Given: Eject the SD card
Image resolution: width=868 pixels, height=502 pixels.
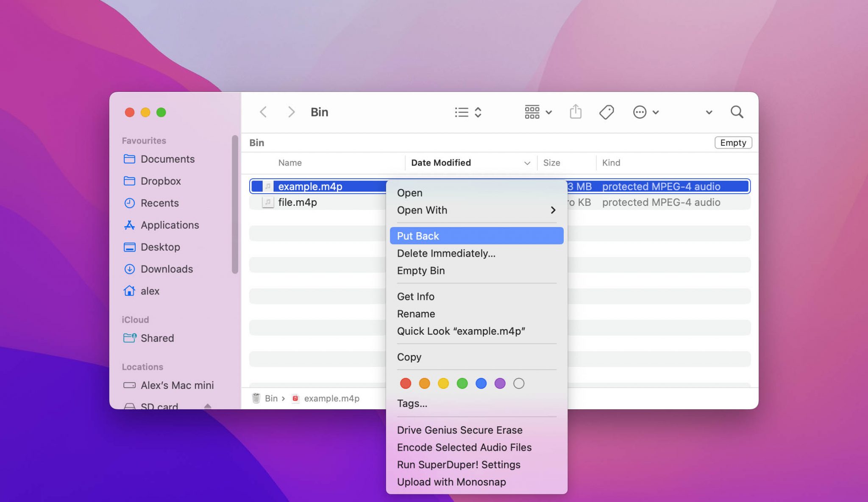Looking at the screenshot, I should tap(208, 406).
